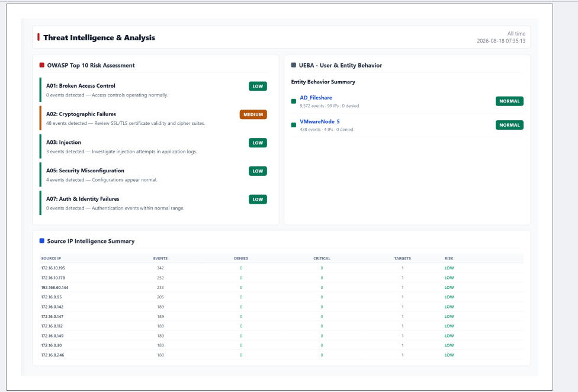Click the "Entity Behavior Summary" subheading
The image size is (578, 392).
323,82
